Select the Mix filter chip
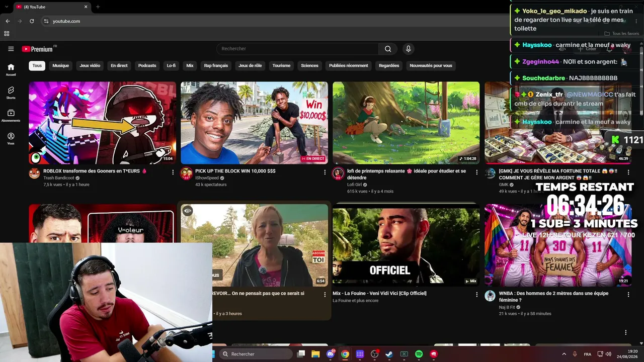Screen dimensions: 644x362 coord(190,65)
